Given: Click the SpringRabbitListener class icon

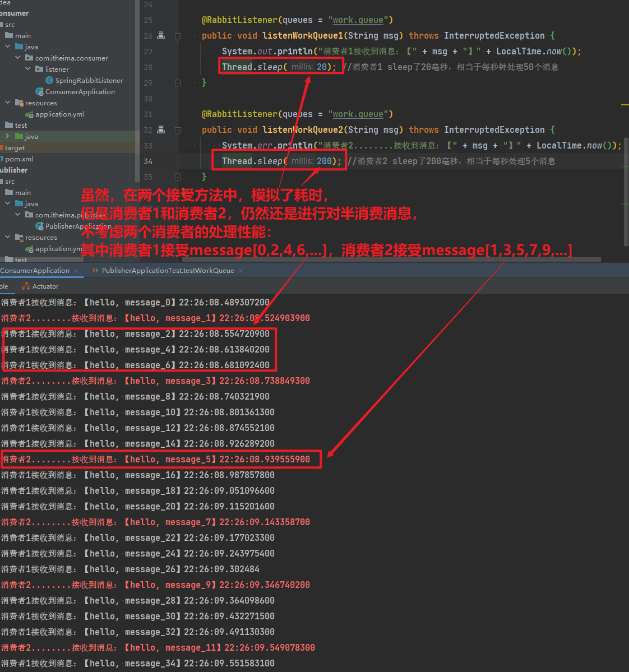Looking at the screenshot, I should pos(49,81).
